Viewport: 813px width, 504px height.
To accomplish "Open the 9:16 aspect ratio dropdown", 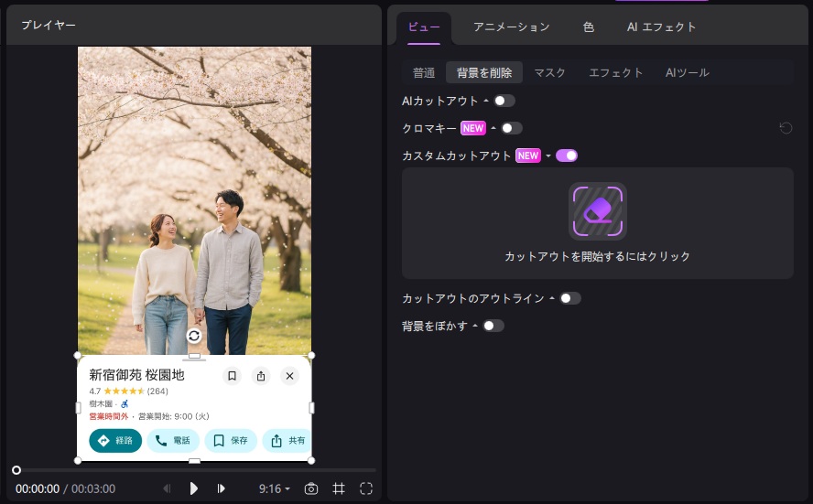I will [275, 488].
